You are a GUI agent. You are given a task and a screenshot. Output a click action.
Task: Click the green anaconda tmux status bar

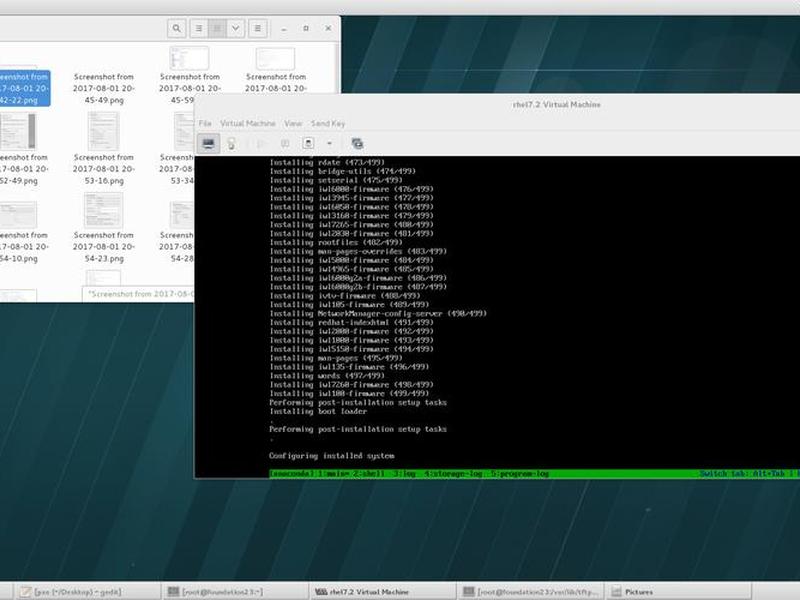pyautogui.click(x=534, y=474)
